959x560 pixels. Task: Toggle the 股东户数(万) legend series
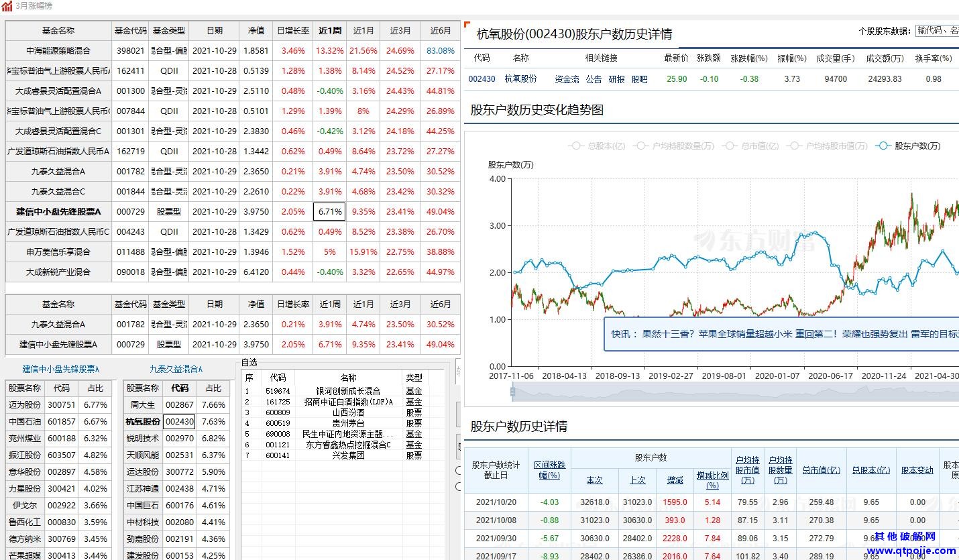point(908,146)
